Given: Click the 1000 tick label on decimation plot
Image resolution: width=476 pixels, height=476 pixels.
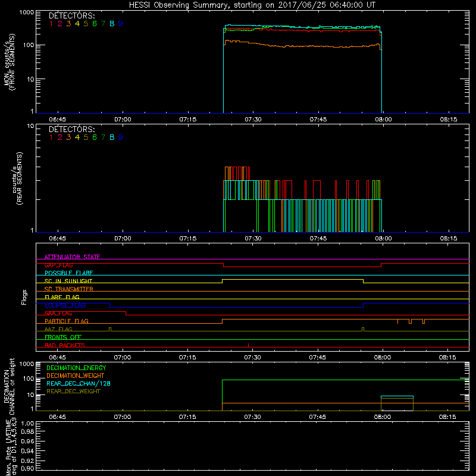Looking at the screenshot, I should 27,364.
